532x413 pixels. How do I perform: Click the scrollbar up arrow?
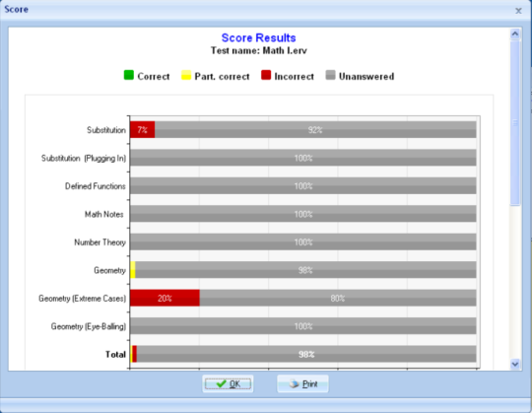pos(514,34)
